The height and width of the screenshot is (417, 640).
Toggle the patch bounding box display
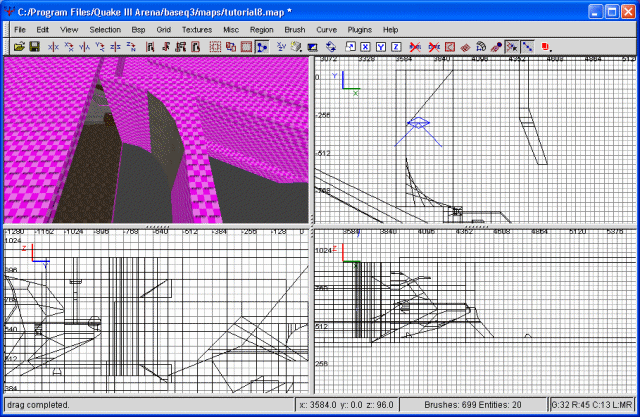point(449,47)
